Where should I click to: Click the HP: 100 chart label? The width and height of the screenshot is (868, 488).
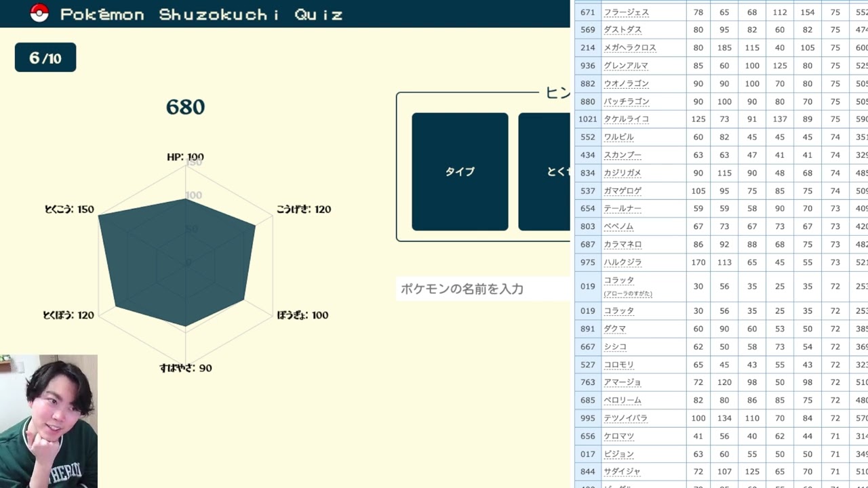coord(185,157)
